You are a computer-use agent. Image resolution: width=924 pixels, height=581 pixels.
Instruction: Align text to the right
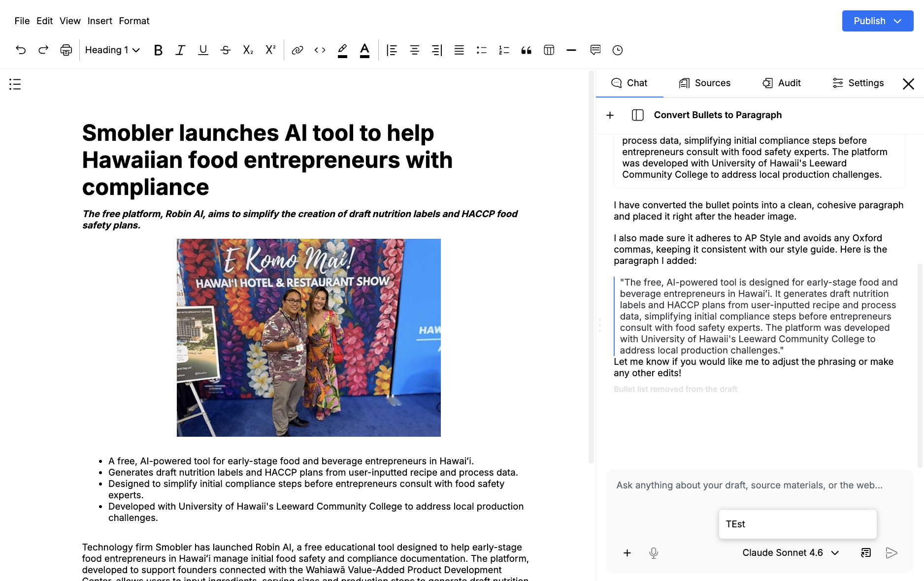coord(437,50)
